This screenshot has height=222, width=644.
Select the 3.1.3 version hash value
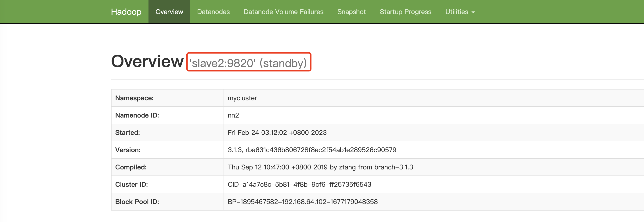pyautogui.click(x=312, y=150)
